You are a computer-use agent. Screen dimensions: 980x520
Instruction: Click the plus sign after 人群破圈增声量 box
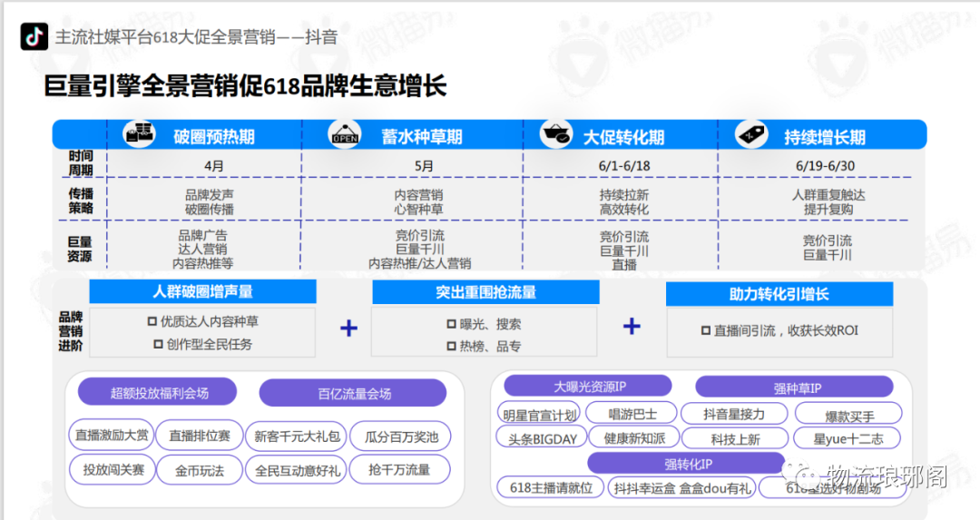point(348,329)
